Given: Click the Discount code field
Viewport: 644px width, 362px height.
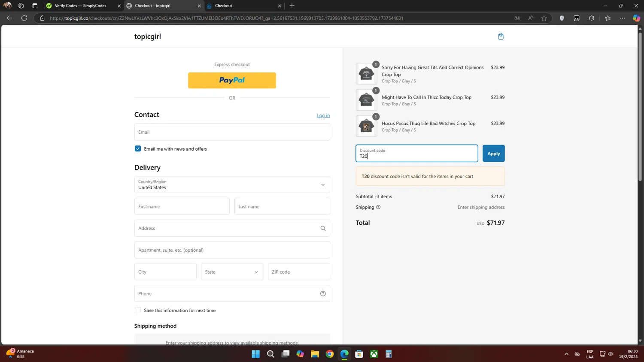Looking at the screenshot, I should click(416, 154).
